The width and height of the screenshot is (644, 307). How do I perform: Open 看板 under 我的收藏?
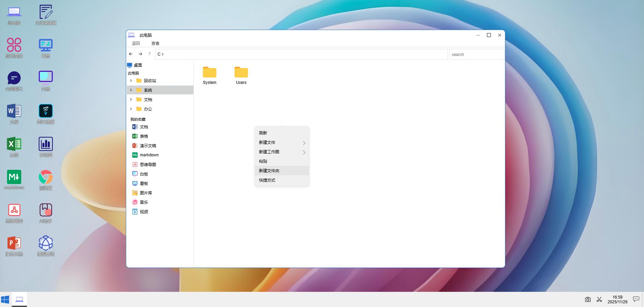[140, 183]
